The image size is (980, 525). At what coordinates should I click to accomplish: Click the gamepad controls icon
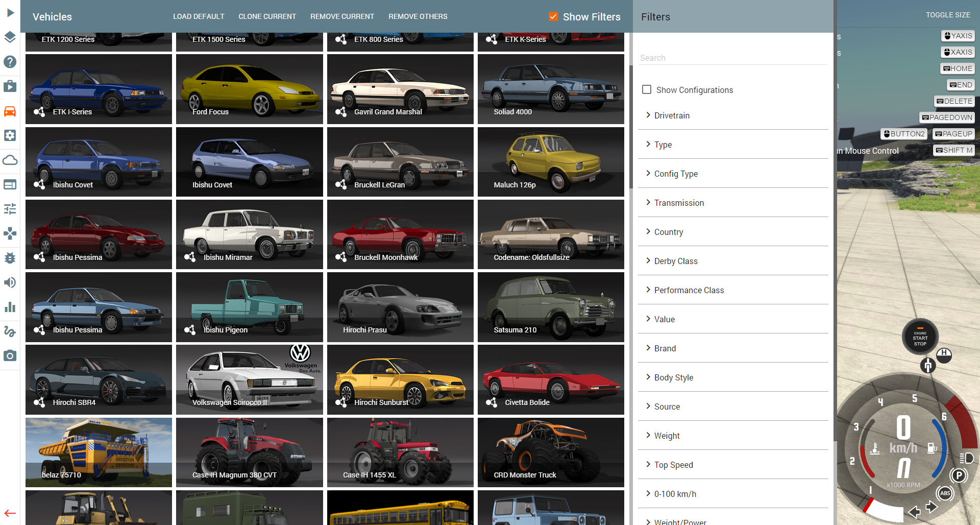[10, 233]
